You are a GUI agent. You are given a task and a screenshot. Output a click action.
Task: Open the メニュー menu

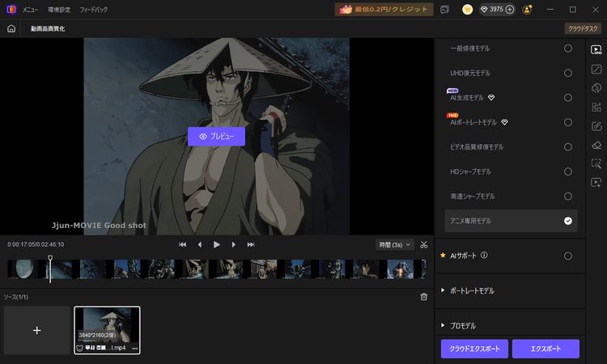click(30, 10)
